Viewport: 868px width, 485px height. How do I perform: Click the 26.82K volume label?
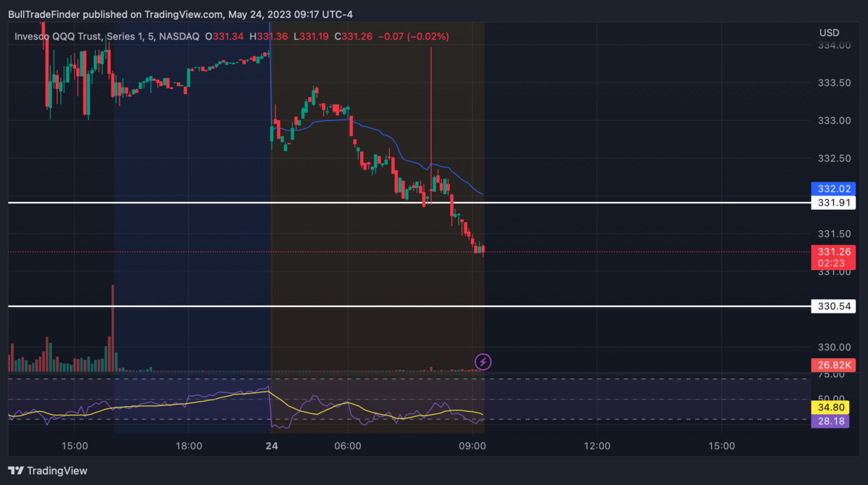833,364
